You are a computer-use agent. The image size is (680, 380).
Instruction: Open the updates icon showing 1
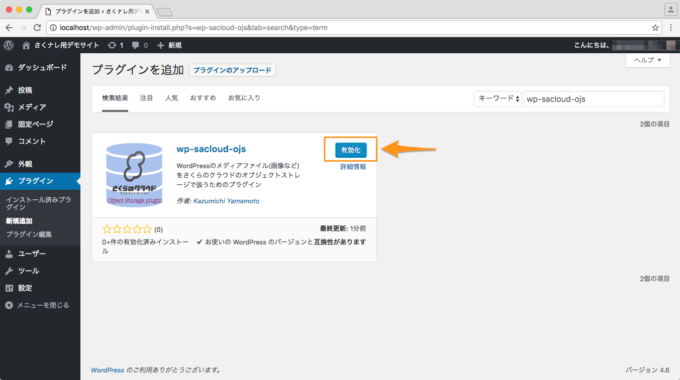(x=116, y=45)
